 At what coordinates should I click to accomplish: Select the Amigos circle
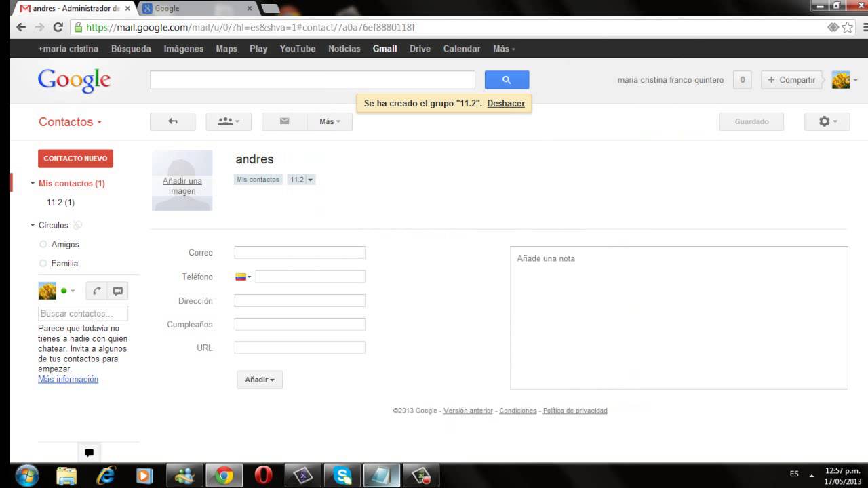point(65,245)
